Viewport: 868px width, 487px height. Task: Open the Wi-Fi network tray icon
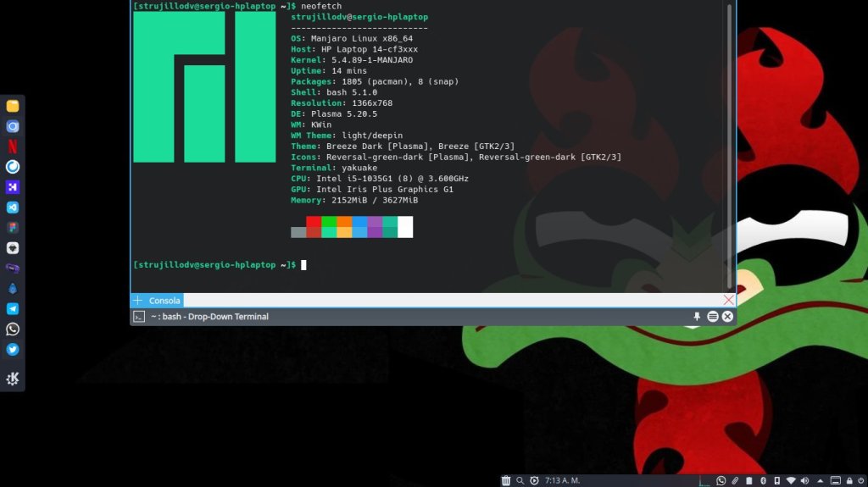790,481
